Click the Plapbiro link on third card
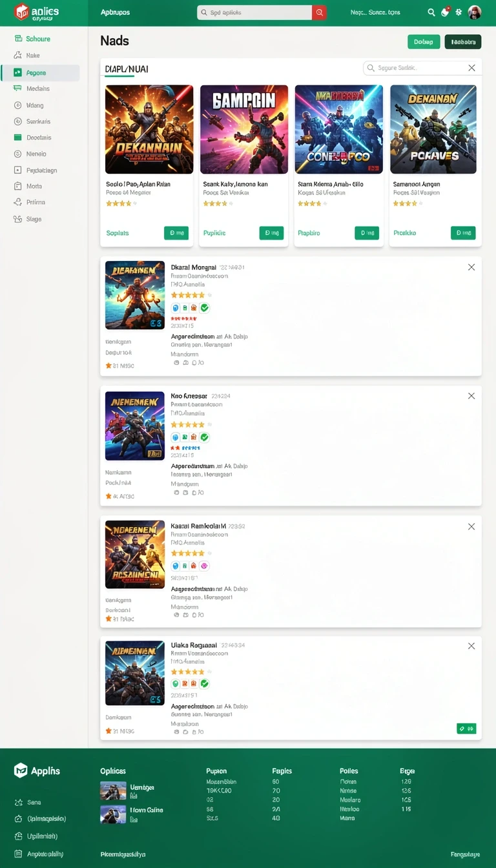The image size is (496, 868). 309,233
